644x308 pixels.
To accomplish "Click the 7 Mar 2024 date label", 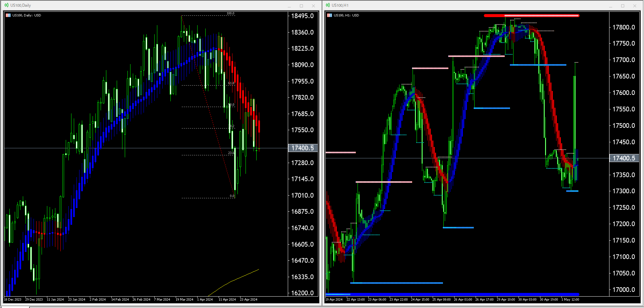I will pos(162,300).
